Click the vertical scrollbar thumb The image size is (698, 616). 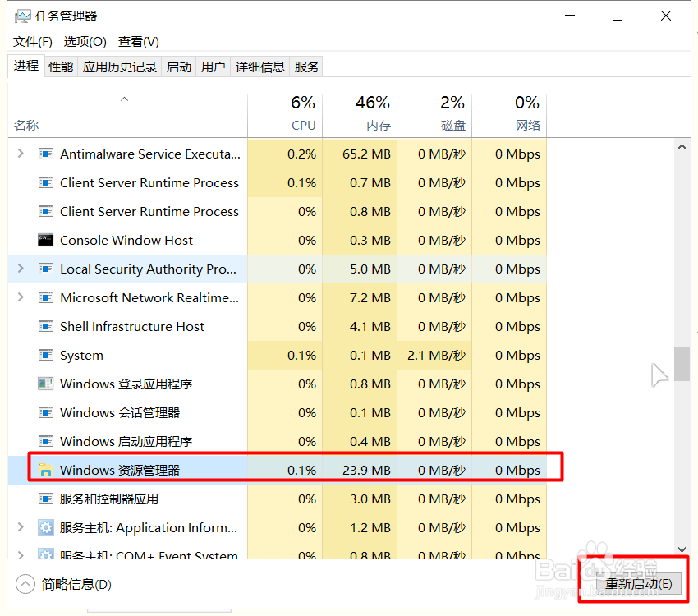[x=682, y=364]
